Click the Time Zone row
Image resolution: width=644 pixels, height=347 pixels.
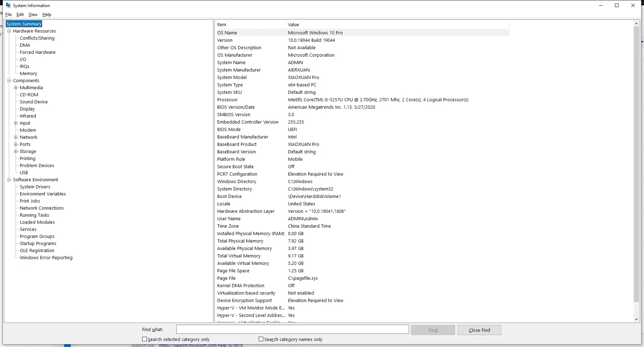[x=362, y=226]
